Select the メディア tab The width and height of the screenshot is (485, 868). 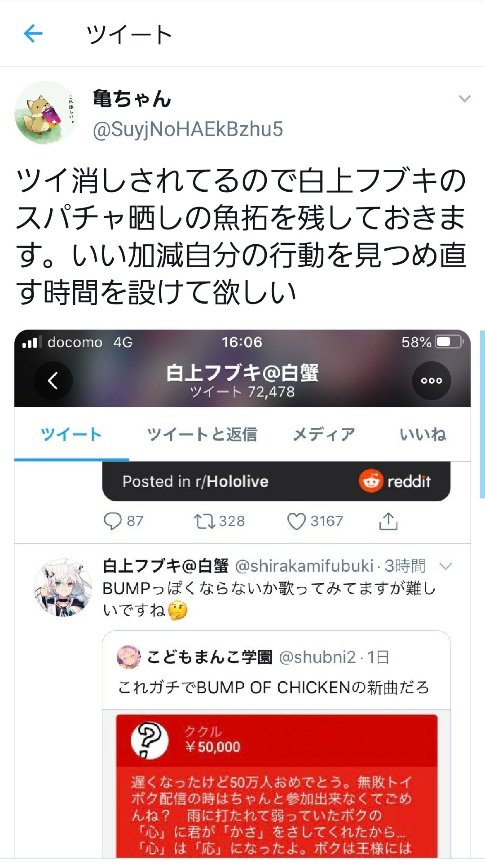pyautogui.click(x=324, y=434)
